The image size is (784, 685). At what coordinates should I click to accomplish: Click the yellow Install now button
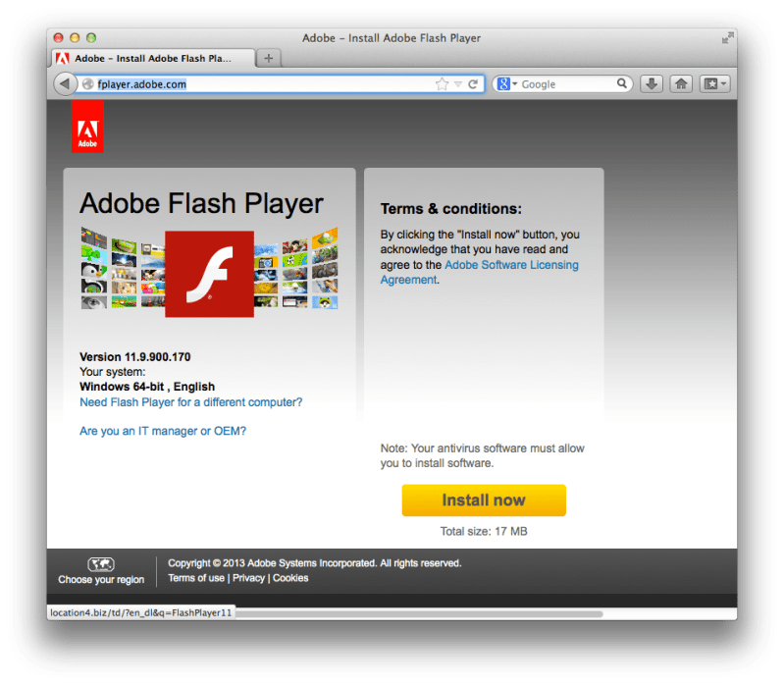pyautogui.click(x=484, y=500)
